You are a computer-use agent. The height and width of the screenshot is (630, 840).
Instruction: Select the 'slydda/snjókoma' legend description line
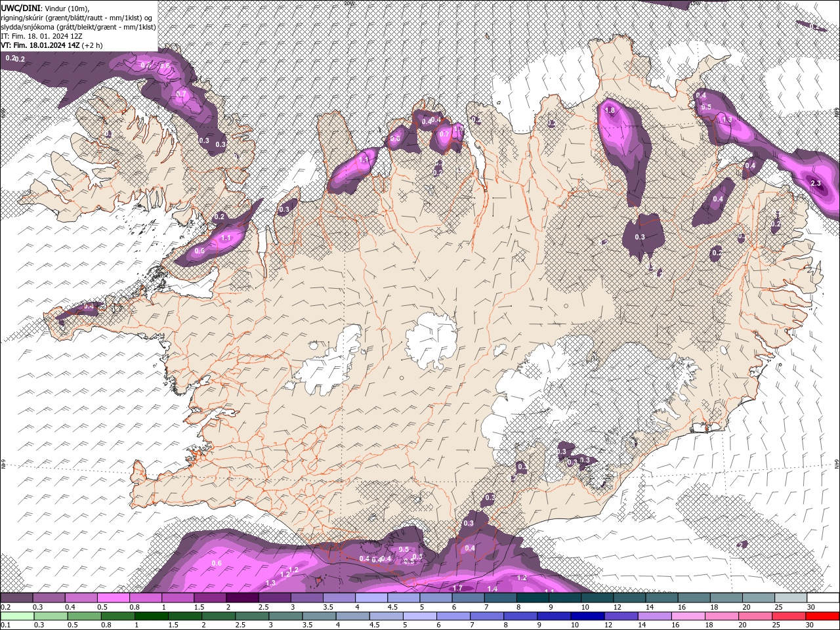(78, 26)
